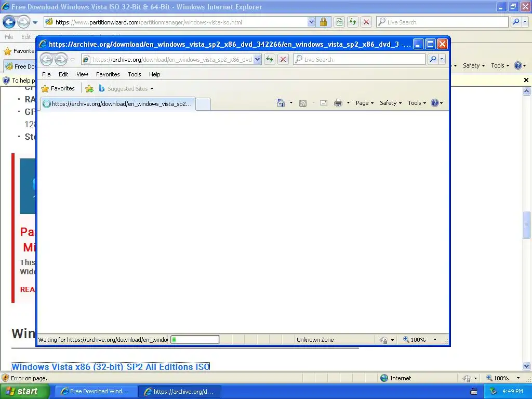Click archive.org address bar in popup
532x399 pixels.
click(168, 59)
